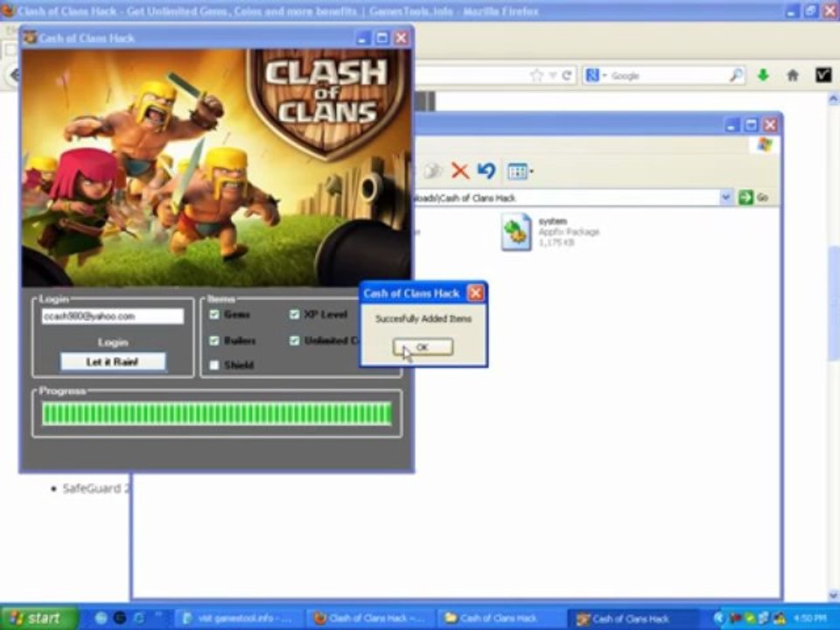Click the red Delete icon in Explorer toolbar
The width and height of the screenshot is (840, 630).
(x=460, y=171)
